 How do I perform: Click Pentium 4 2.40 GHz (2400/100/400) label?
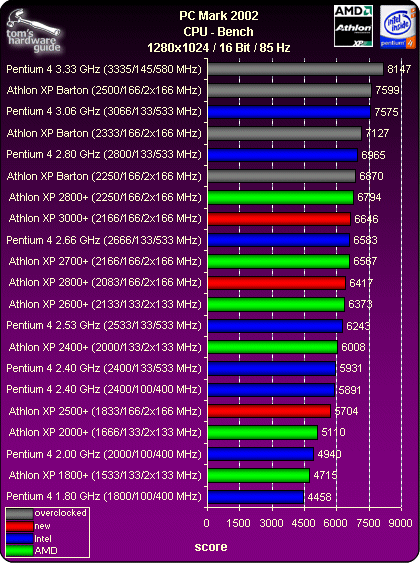tap(104, 390)
